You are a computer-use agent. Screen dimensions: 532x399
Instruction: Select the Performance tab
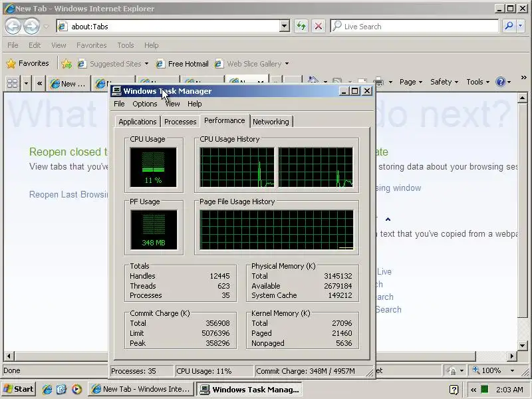pos(225,120)
